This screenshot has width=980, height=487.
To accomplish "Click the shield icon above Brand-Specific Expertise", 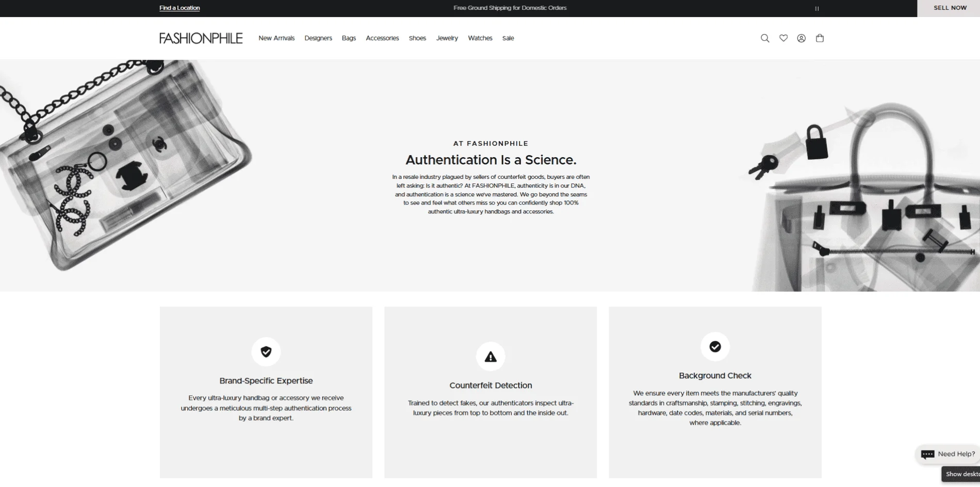I will point(266,351).
